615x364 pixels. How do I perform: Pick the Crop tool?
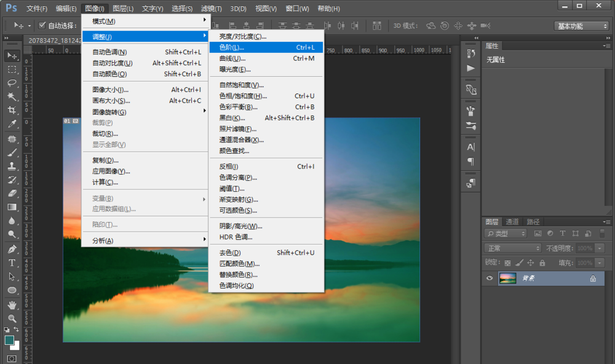12,110
